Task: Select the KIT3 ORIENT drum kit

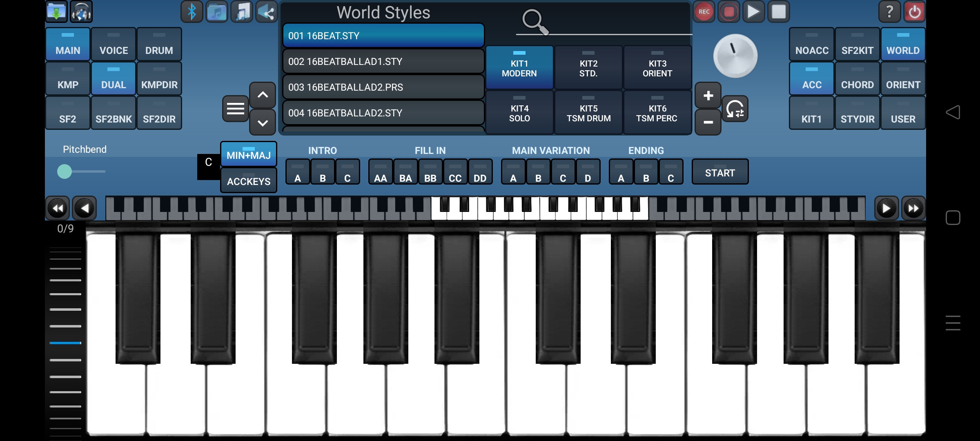Action: [657, 68]
